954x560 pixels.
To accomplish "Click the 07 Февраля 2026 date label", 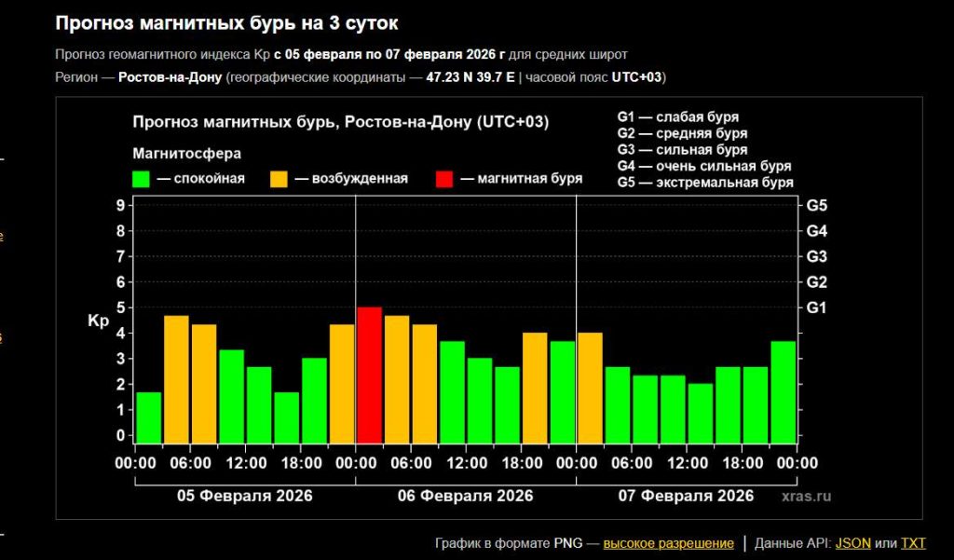I will 686,496.
